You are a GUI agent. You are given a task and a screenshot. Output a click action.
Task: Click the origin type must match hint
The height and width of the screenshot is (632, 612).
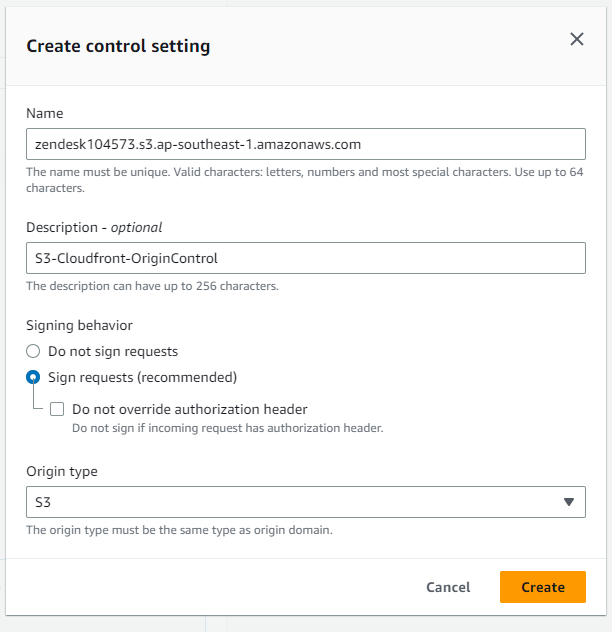pos(179,530)
